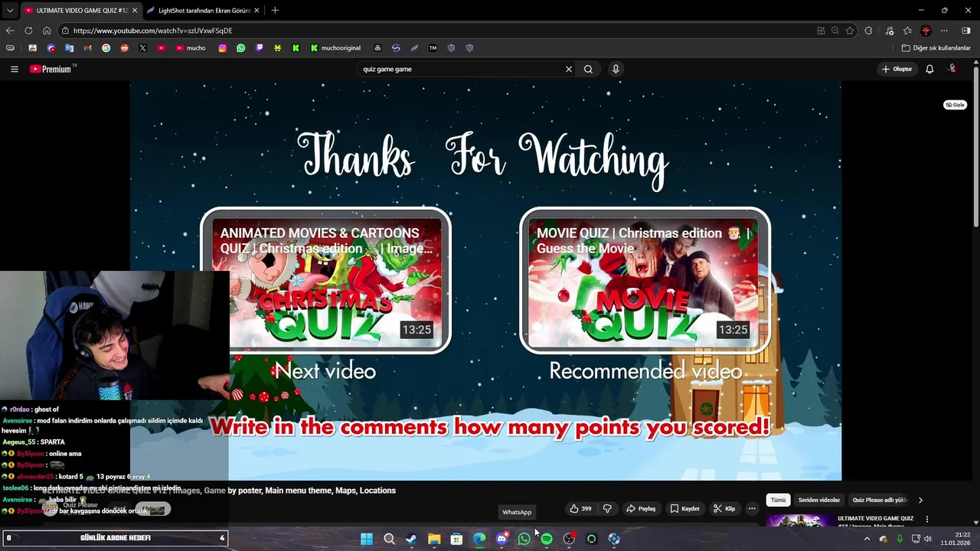Open Diğer sık kullanılanlar folder
Image resolution: width=980 pixels, height=551 pixels.
coord(936,48)
